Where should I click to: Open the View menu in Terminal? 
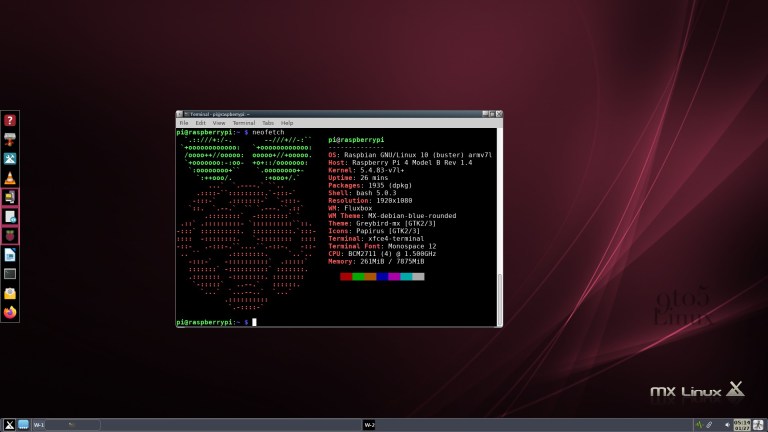point(219,123)
